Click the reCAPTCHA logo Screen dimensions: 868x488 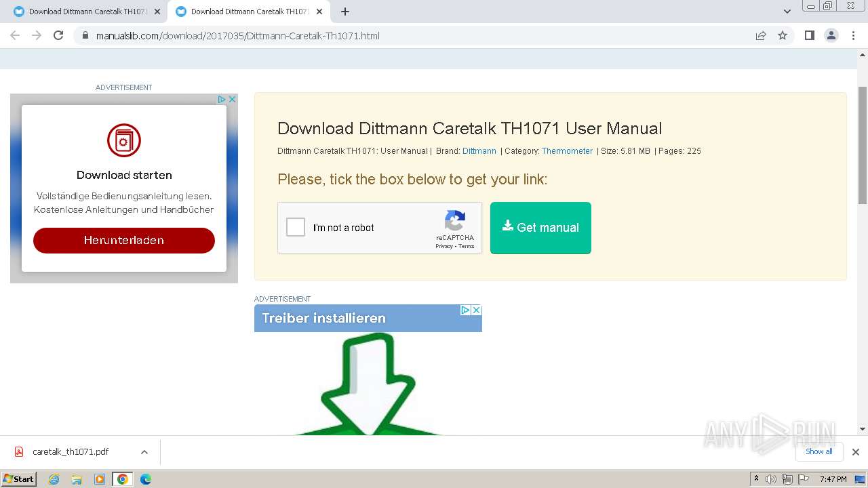pyautogui.click(x=455, y=221)
